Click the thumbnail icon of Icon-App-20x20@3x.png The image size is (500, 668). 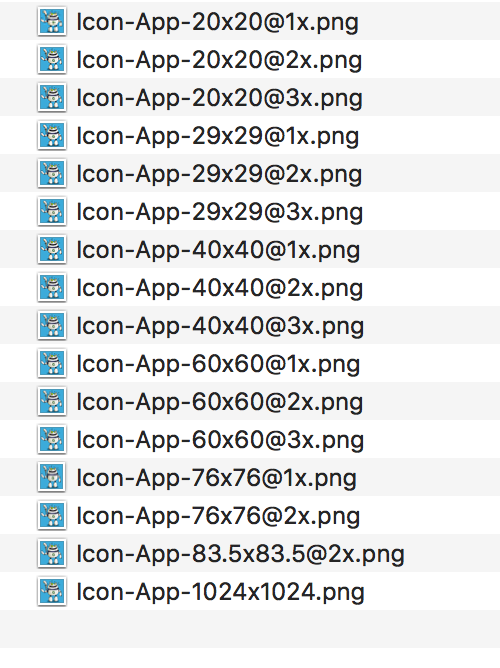[x=52, y=97]
